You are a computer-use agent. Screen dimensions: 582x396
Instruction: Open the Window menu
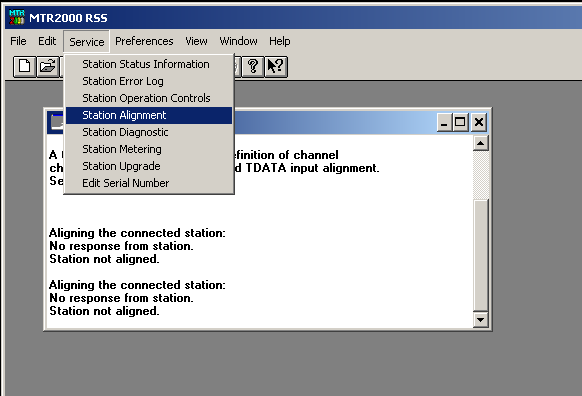238,41
